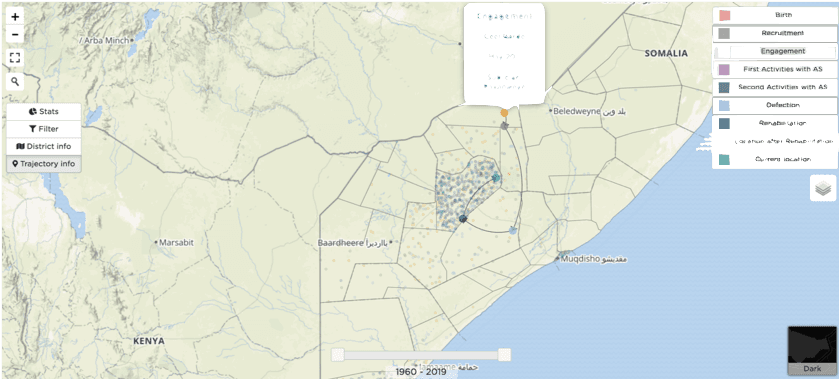
Task: Click the SOMALIA country label
Action: [x=666, y=54]
